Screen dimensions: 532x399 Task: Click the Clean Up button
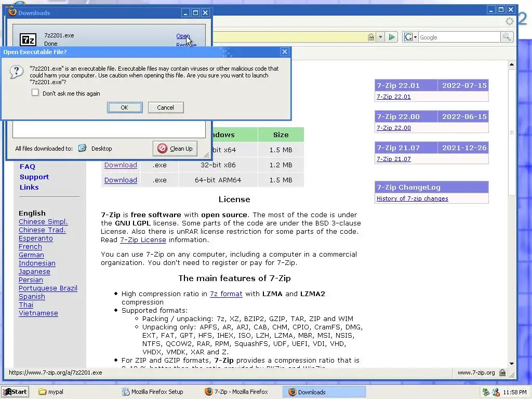[x=175, y=149]
